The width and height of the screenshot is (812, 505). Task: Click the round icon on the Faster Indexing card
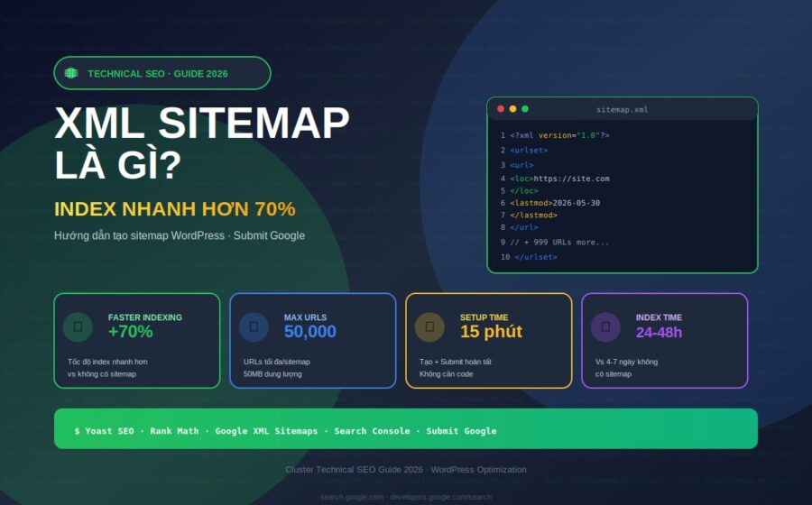[78, 326]
